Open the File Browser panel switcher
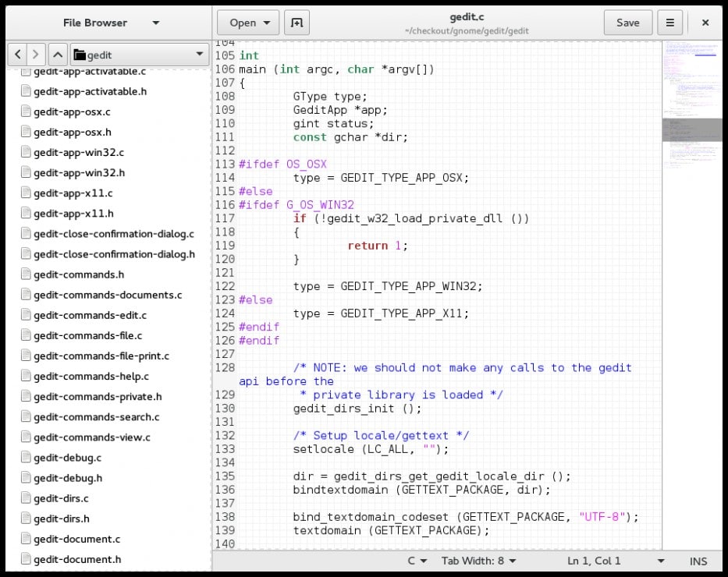 point(111,23)
